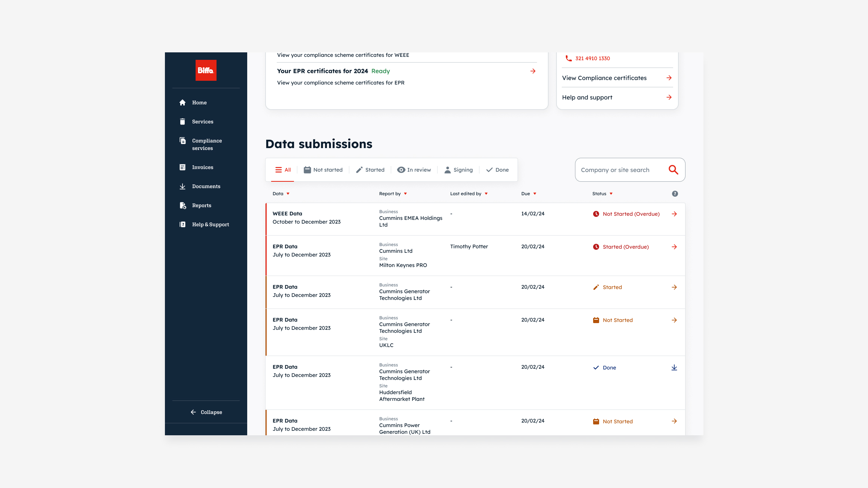Click the status help question mark icon
Viewport: 868px width, 488px height.
point(675,193)
